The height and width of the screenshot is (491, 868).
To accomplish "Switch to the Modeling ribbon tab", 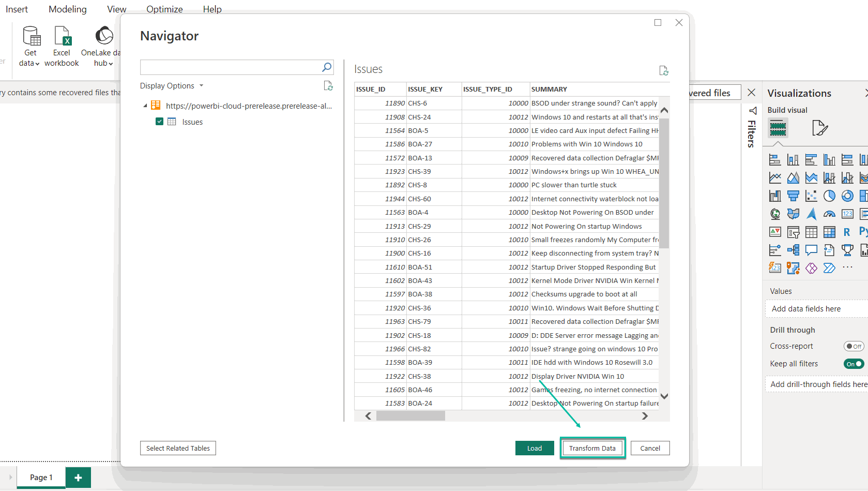I will pos(67,9).
